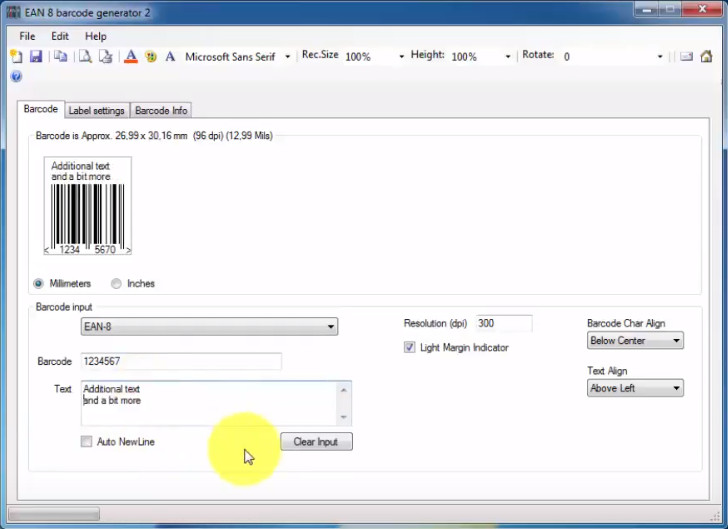Image resolution: width=728 pixels, height=529 pixels.
Task: Click the Print icon in the toolbar
Action: click(x=106, y=56)
